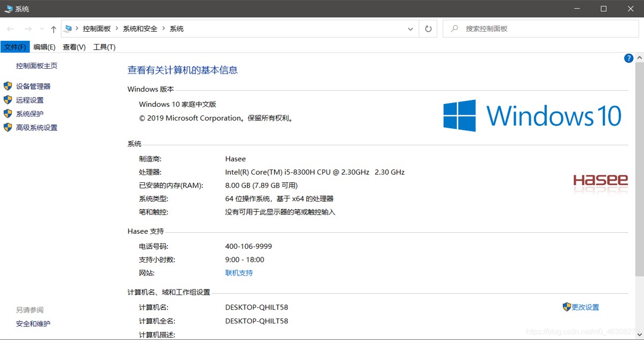Viewport: 644px width, 340px height.
Task: Open 高级系统设置 link
Action: pyautogui.click(x=36, y=128)
